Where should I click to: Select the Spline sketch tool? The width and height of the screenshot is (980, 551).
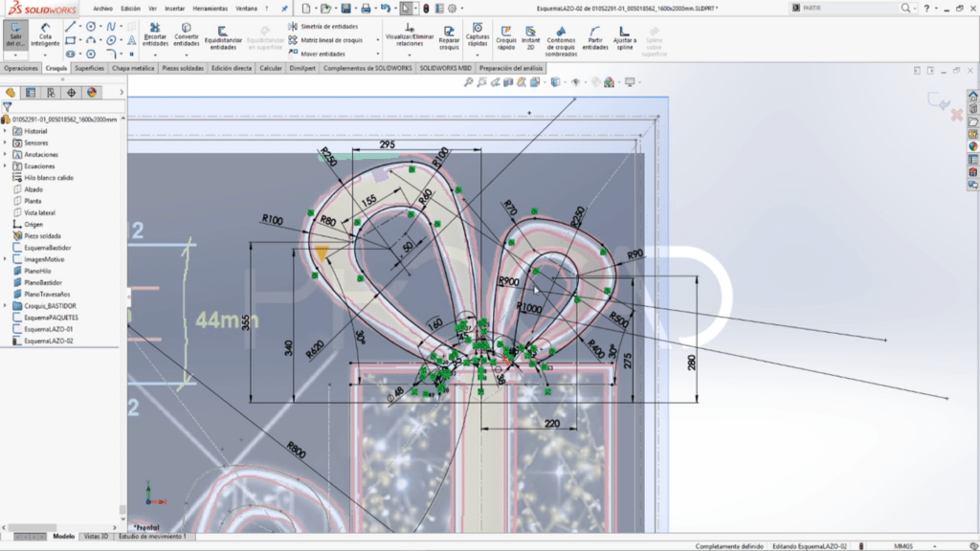pyautogui.click(x=111, y=26)
